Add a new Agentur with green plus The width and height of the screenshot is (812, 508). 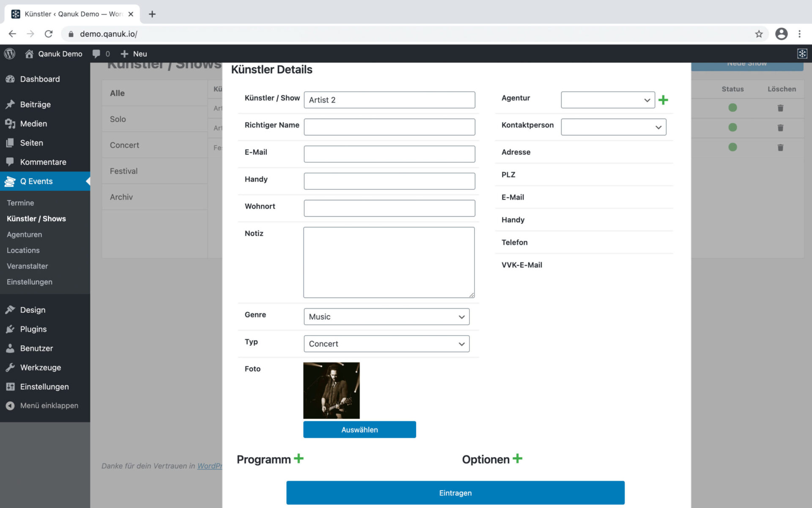663,100
